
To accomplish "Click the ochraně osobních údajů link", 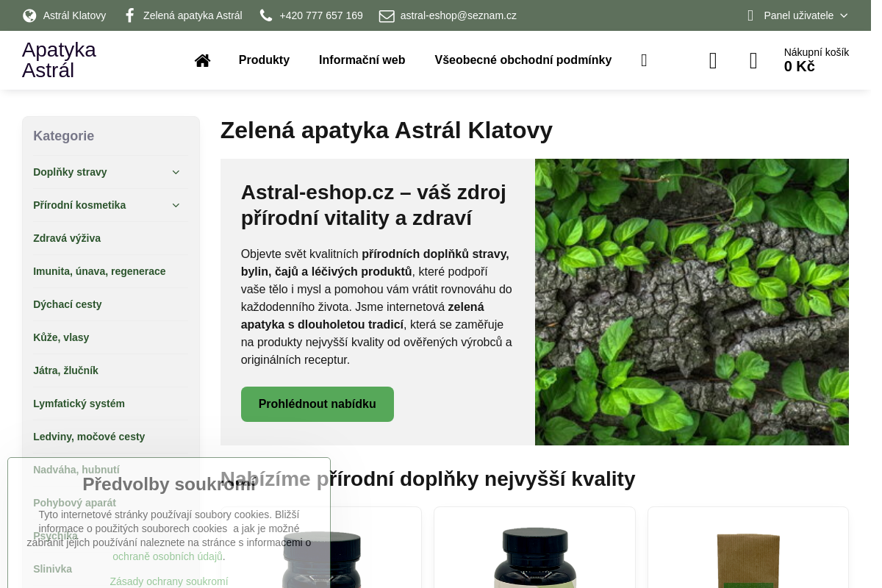I will tap(167, 556).
